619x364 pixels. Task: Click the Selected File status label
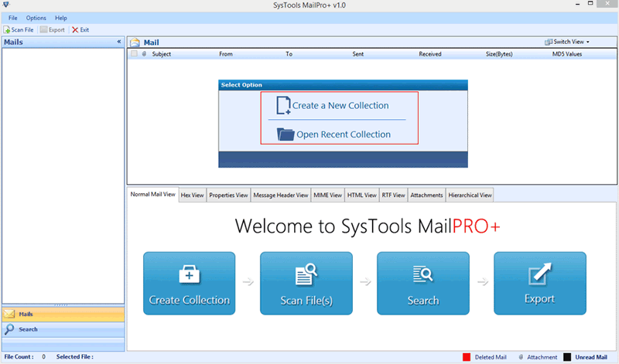[x=74, y=356]
